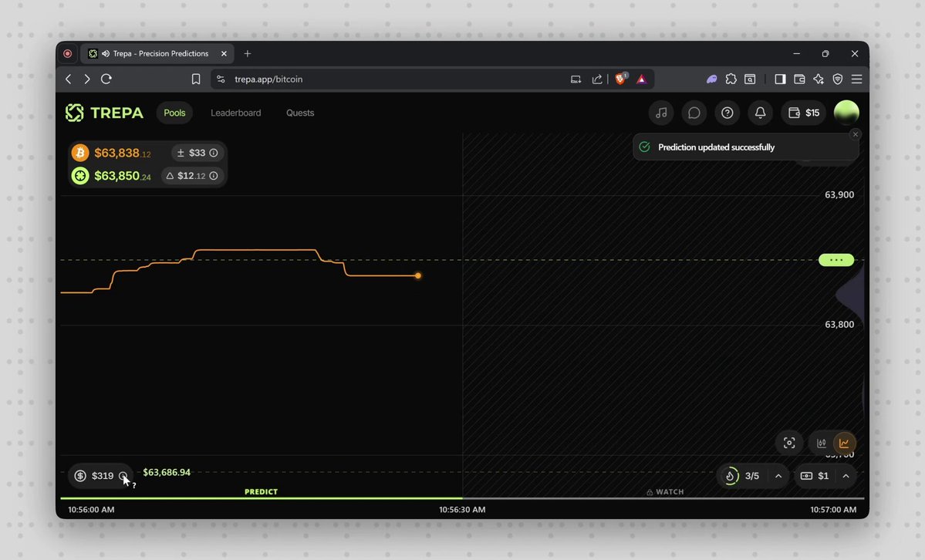The width and height of the screenshot is (925, 560).
Task: Open Brave Shields lion icon
Action: 620,79
